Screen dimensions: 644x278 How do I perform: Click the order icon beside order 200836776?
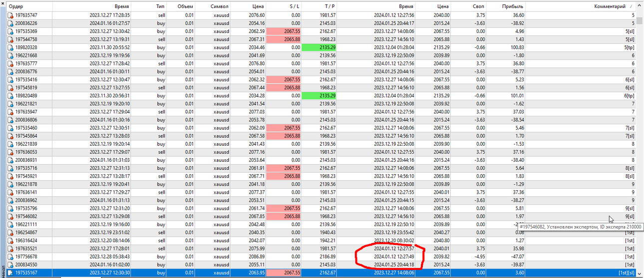coord(10,71)
